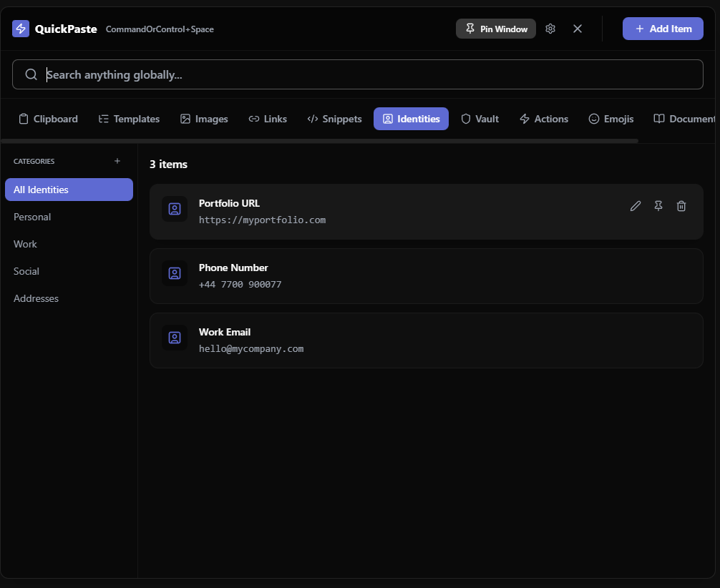Image resolution: width=720 pixels, height=588 pixels.
Task: Click the Portfolio URL identity icon
Action: click(x=175, y=209)
